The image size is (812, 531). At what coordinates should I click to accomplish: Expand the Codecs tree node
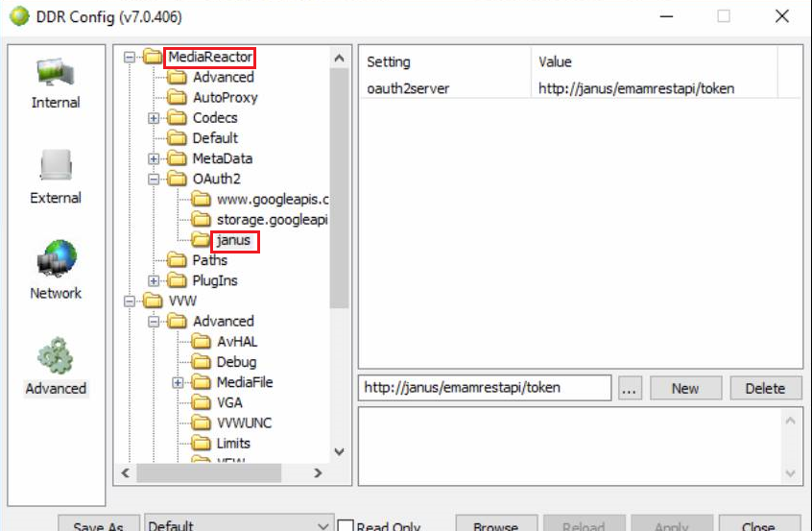click(154, 118)
